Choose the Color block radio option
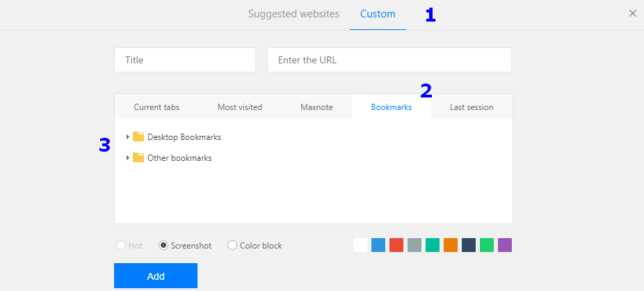Image resolution: width=644 pixels, height=291 pixels. click(232, 246)
